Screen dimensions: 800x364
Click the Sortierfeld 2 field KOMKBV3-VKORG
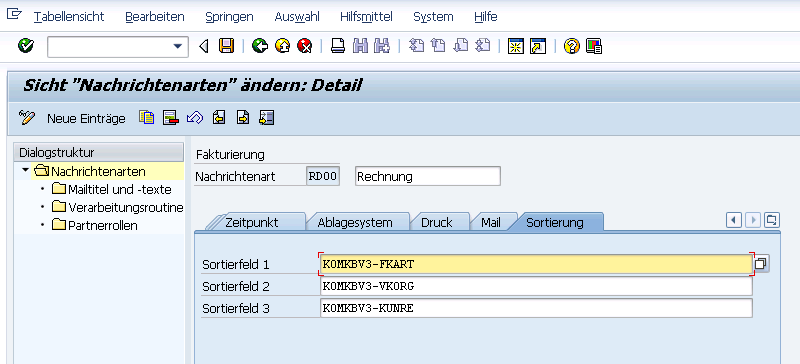pyautogui.click(x=536, y=286)
